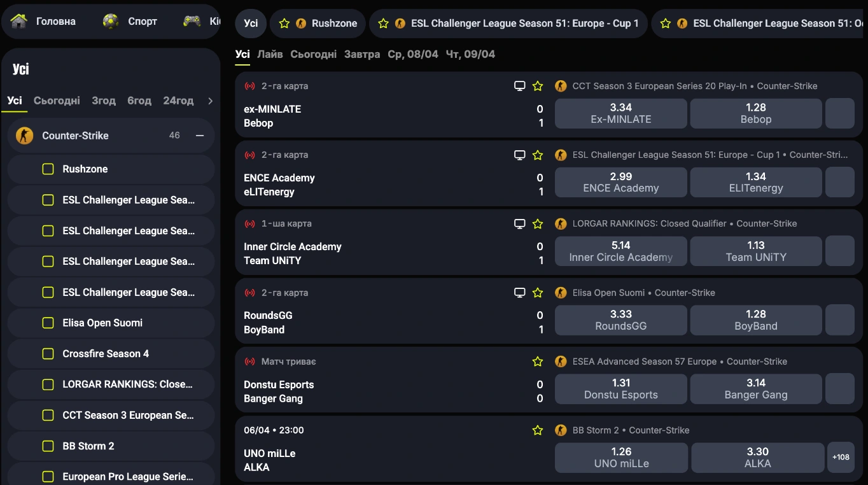Pick Inner Circle Academy odds 5.14

pos(620,251)
